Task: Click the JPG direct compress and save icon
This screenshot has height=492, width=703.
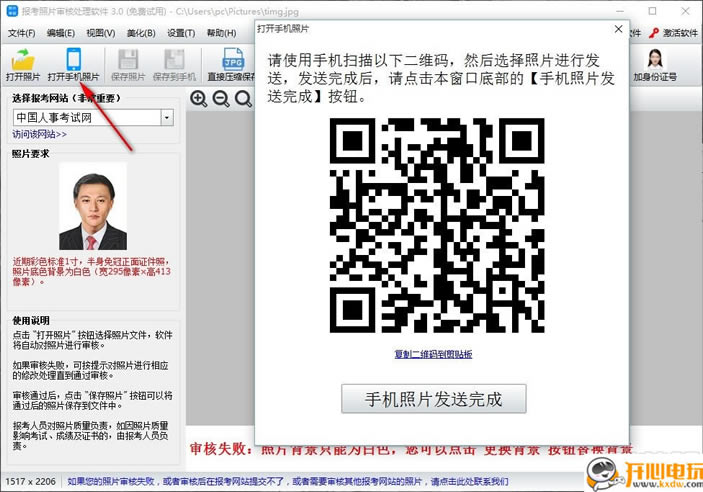Action: (233, 60)
